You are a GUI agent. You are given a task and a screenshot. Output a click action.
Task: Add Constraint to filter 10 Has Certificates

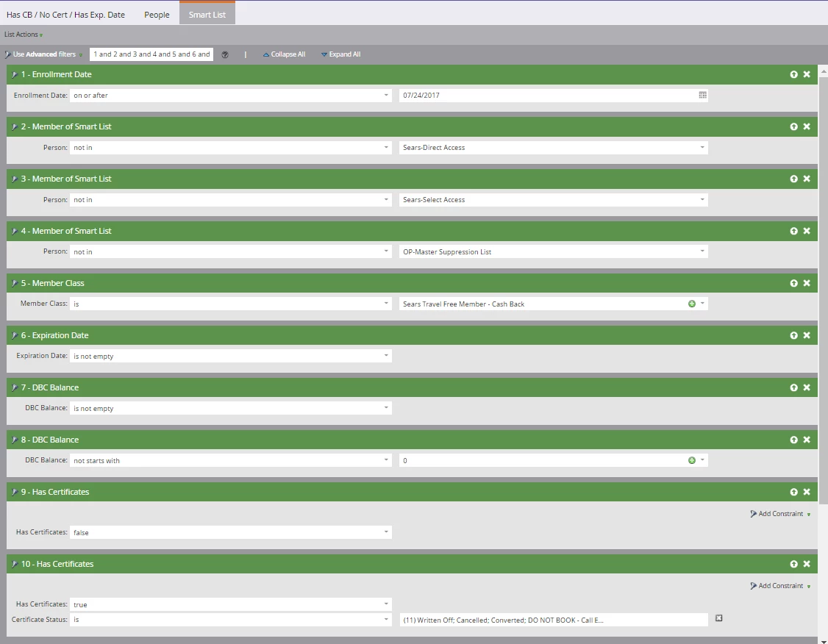(780, 585)
